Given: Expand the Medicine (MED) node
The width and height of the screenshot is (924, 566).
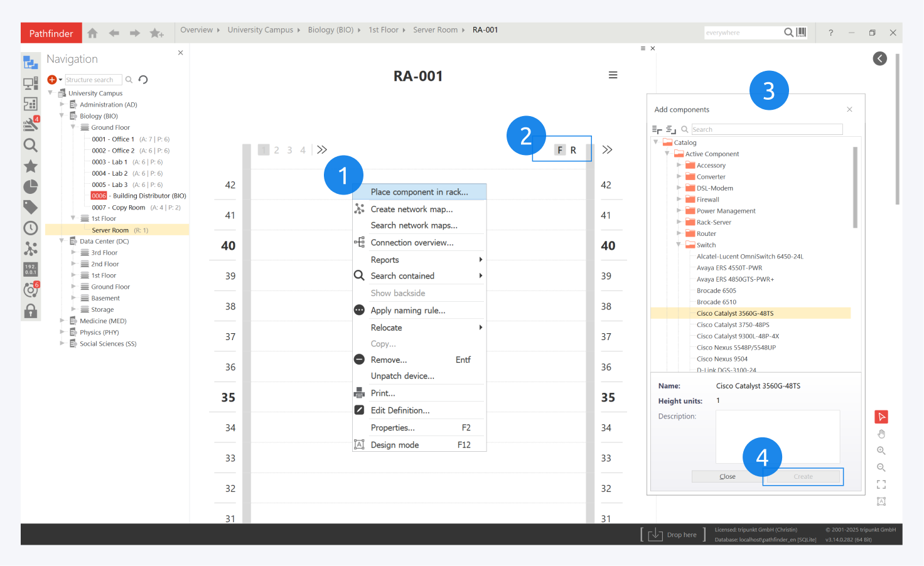Looking at the screenshot, I should pyautogui.click(x=62, y=321).
